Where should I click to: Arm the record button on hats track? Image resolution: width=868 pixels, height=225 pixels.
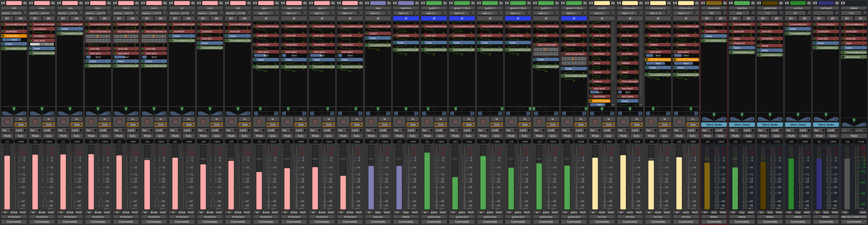[63, 122]
